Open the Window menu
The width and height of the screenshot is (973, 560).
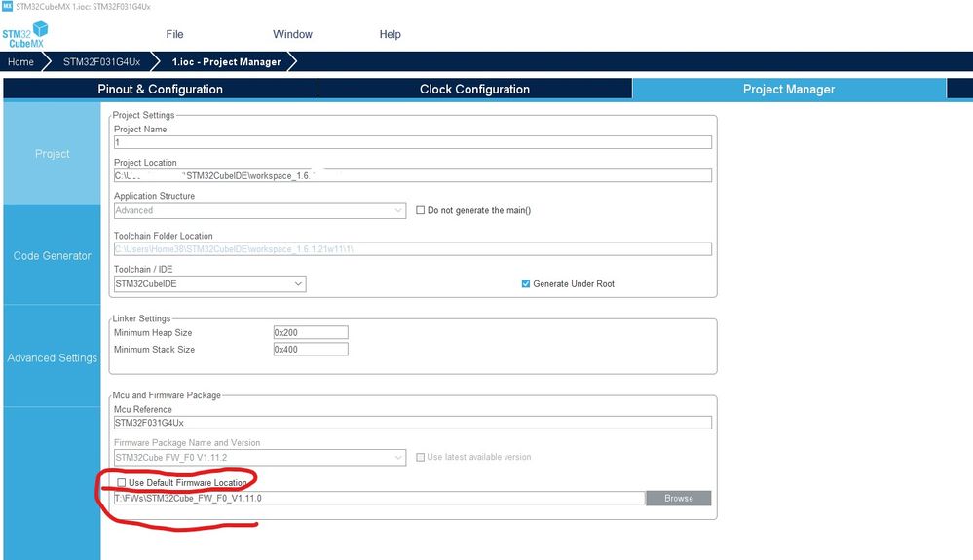pos(292,35)
